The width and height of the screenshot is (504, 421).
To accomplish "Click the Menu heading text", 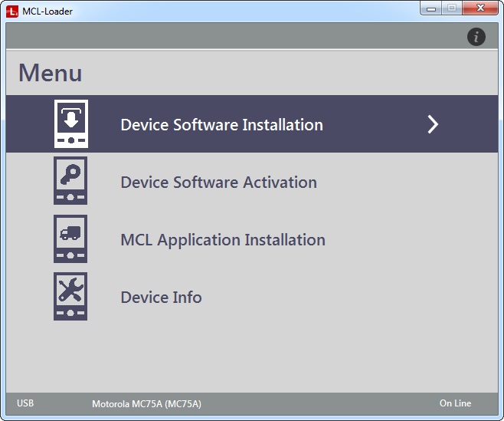I will [51, 73].
